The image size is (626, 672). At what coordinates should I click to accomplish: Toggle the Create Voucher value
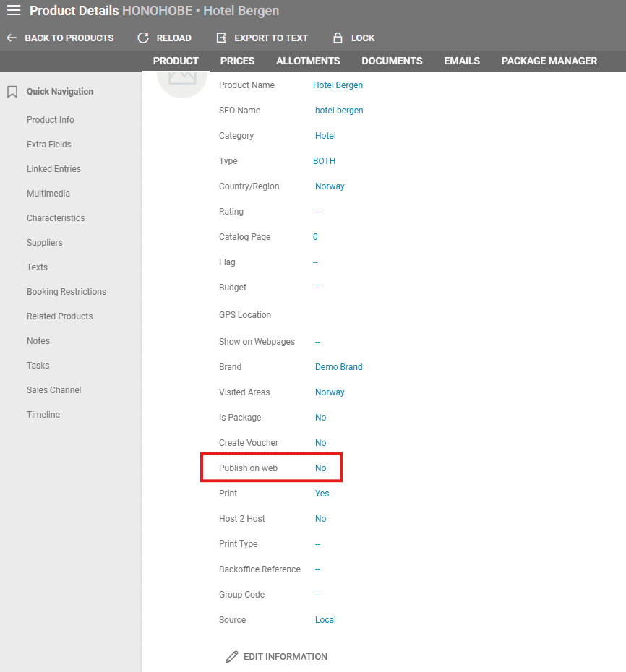[x=320, y=443]
